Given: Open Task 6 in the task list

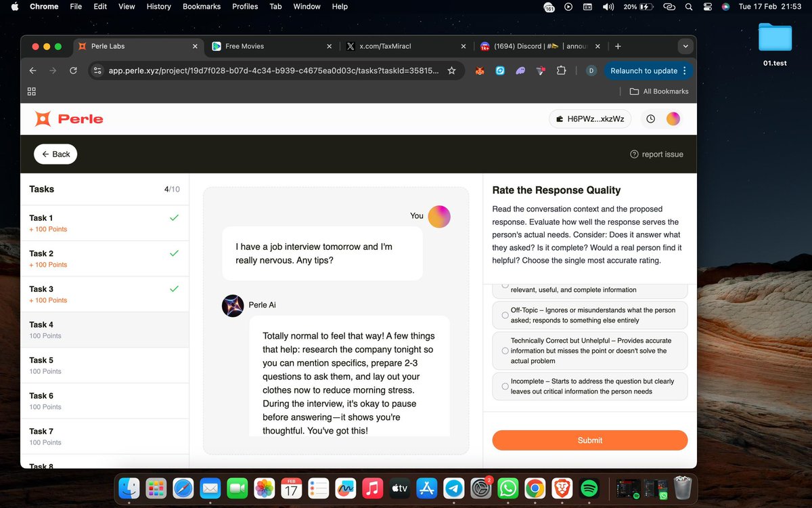Looking at the screenshot, I should 105,401.
